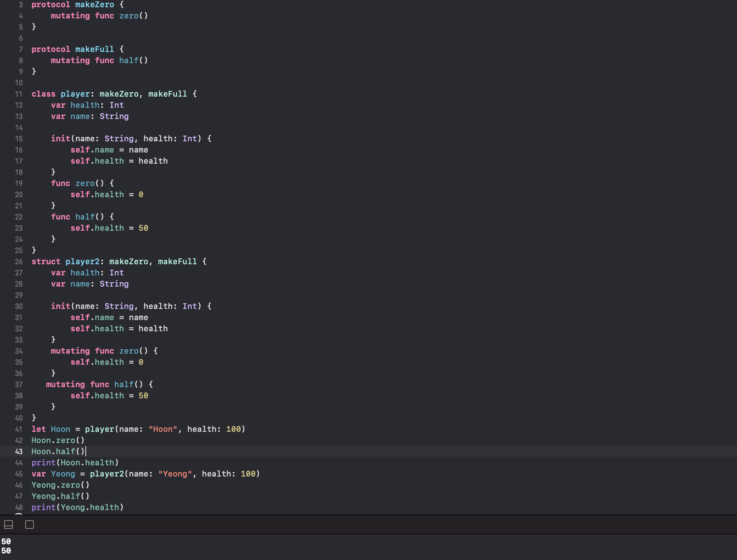Click first 50 in console output
The width and height of the screenshot is (737, 560).
point(6,541)
